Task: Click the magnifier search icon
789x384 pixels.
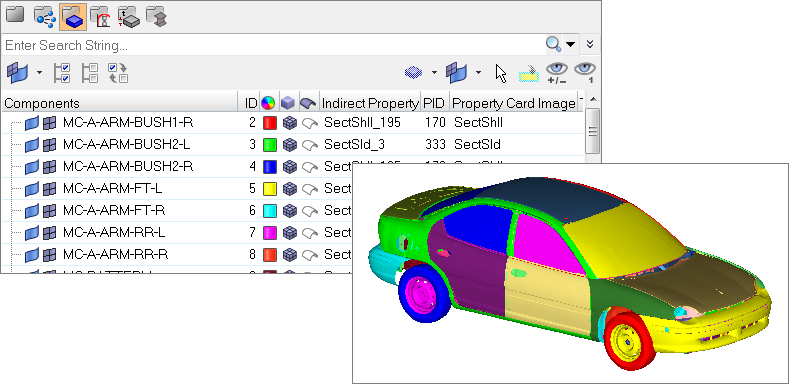Action: (553, 45)
